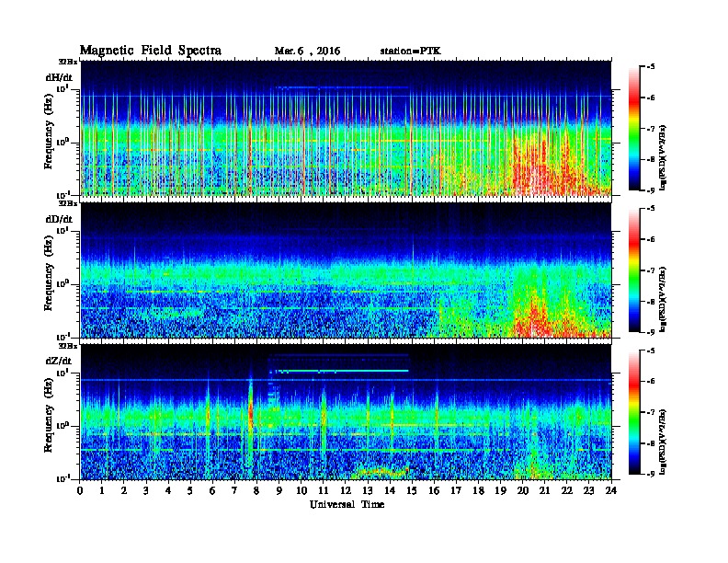This screenshot has width=728, height=563.
Task: Click the "-6" tick on dZ/dt color scale
Action: pyautogui.click(x=650, y=382)
